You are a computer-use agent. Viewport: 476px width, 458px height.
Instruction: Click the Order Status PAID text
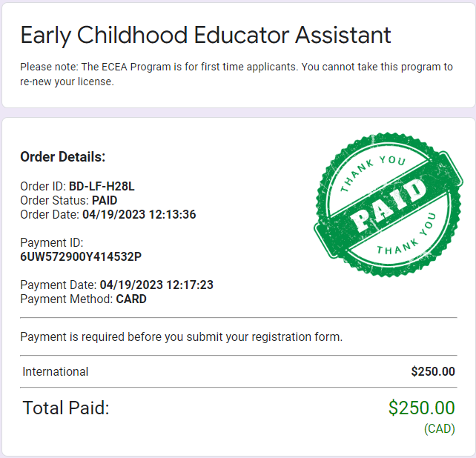coord(104,200)
